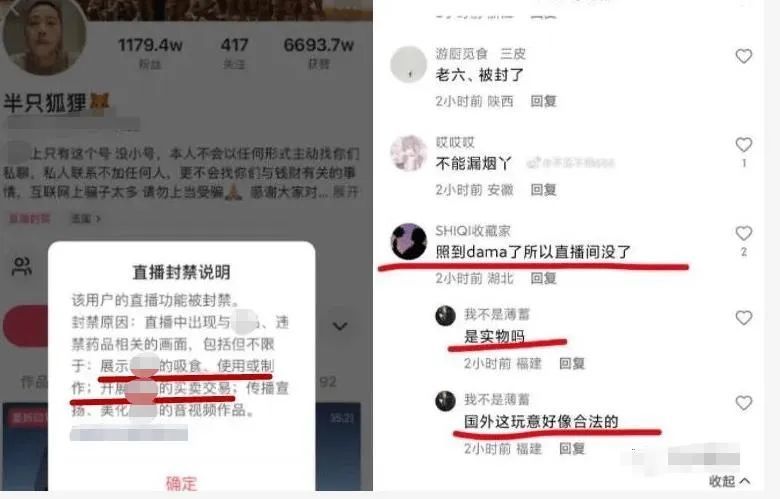The height and width of the screenshot is (499, 780).
Task: Open the down-chevron dropdown next to the follow button
Action: [340, 326]
